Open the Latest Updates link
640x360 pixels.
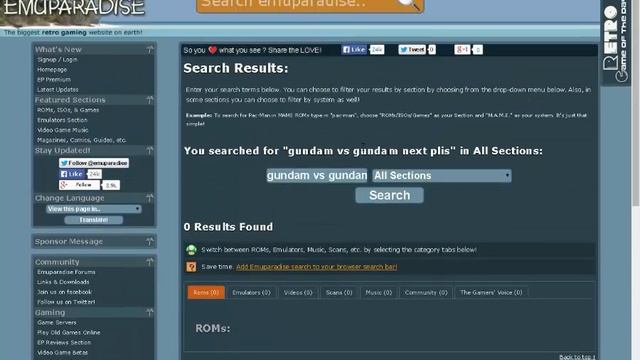pos(58,89)
